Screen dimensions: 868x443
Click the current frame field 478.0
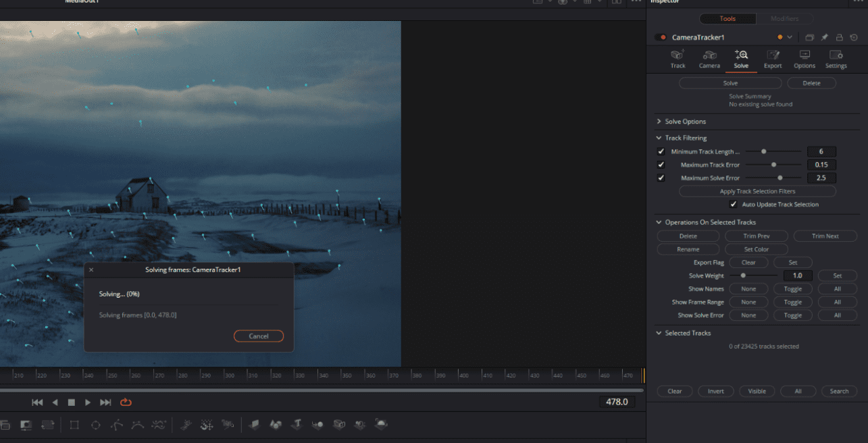617,402
